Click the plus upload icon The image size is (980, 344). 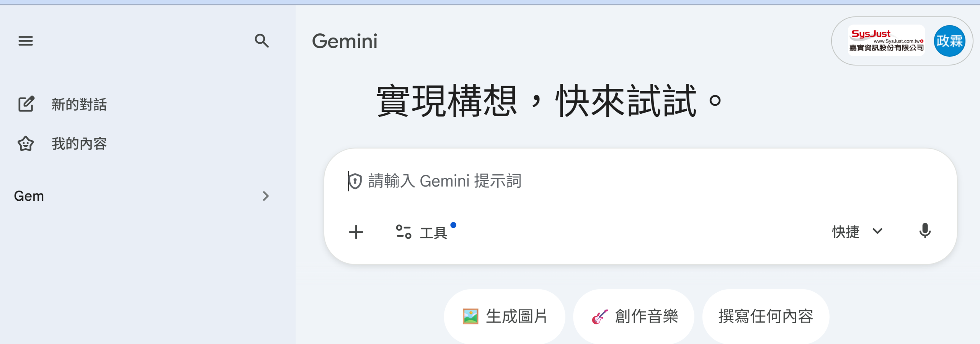pos(356,232)
